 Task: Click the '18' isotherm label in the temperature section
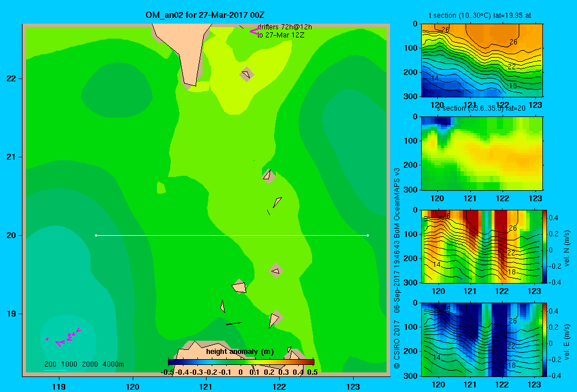click(x=512, y=86)
